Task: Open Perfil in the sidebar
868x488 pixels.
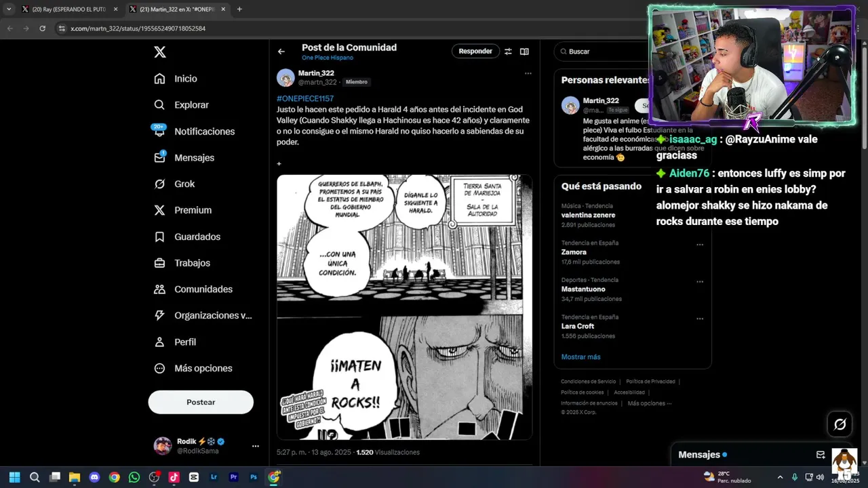Action: coord(174,342)
